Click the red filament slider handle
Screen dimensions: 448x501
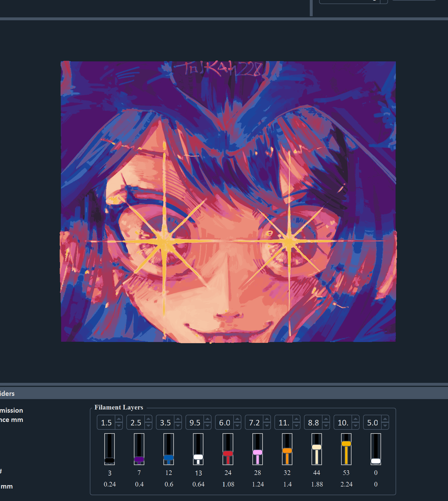(228, 454)
